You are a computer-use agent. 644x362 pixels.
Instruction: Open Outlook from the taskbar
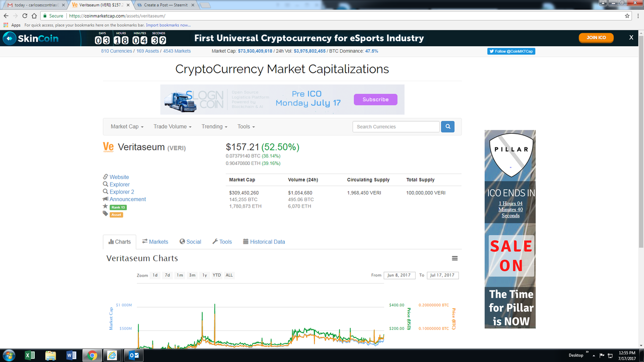(x=133, y=355)
